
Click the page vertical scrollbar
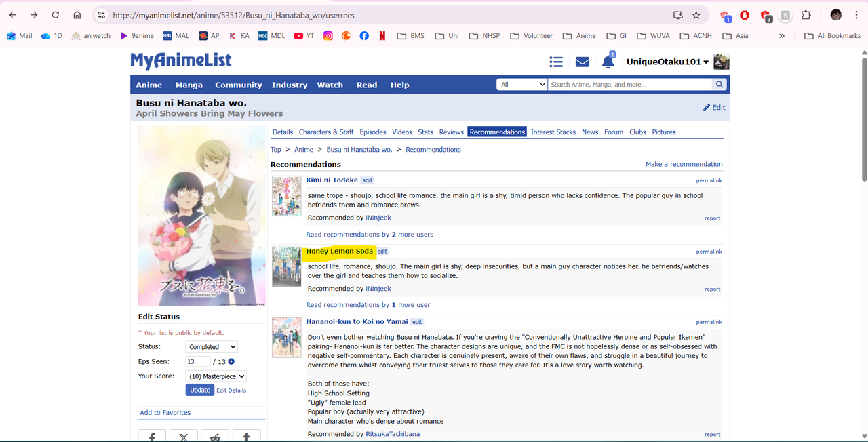(x=863, y=119)
